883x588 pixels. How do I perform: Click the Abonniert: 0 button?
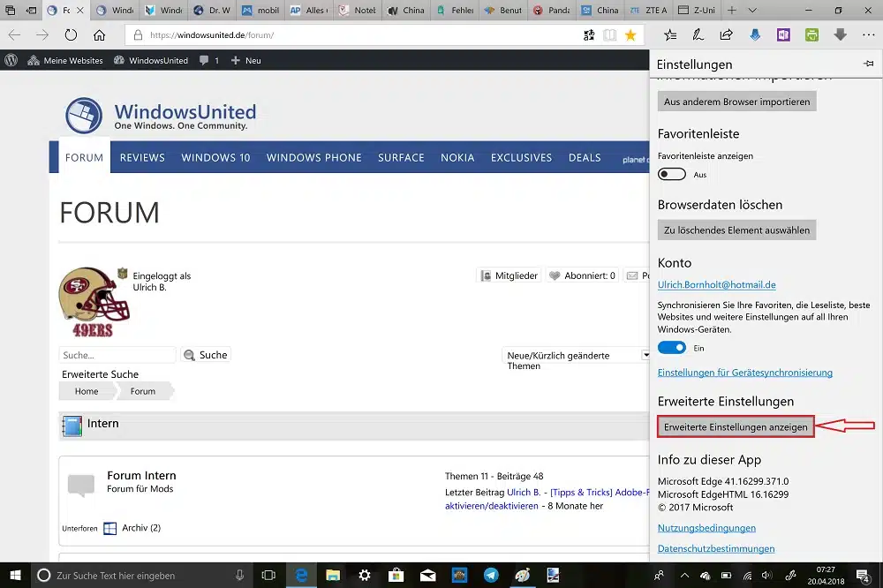pos(582,275)
